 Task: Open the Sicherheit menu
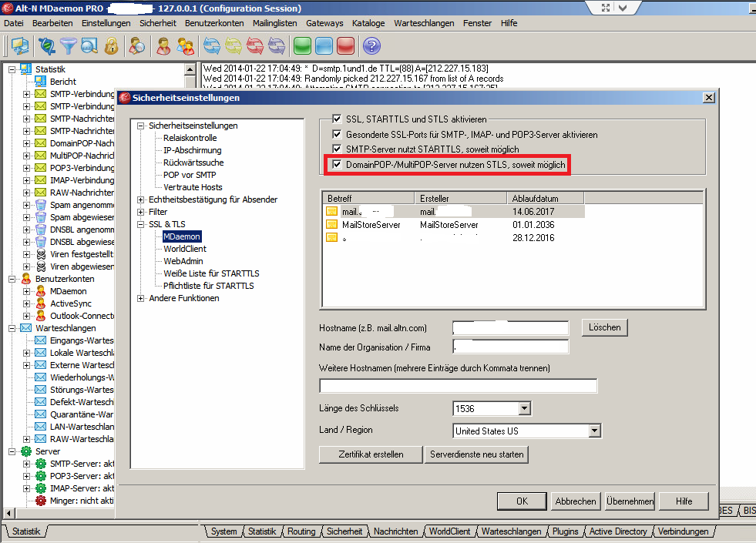click(158, 23)
